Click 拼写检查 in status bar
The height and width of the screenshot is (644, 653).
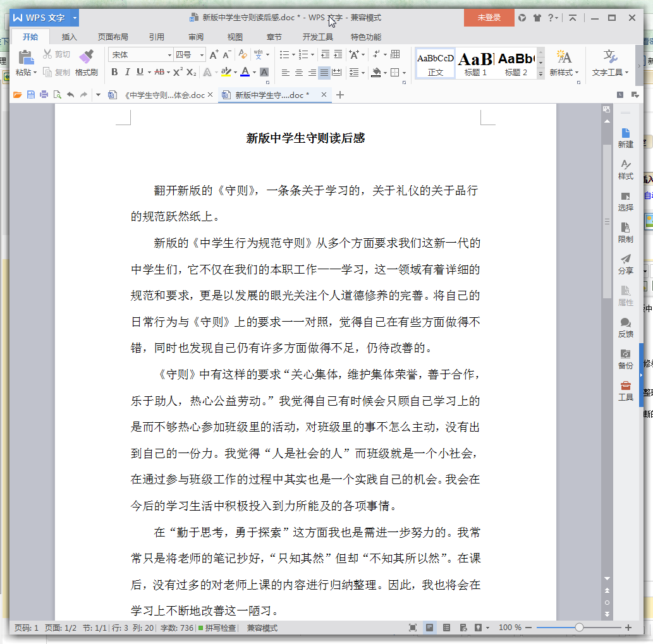click(217, 628)
